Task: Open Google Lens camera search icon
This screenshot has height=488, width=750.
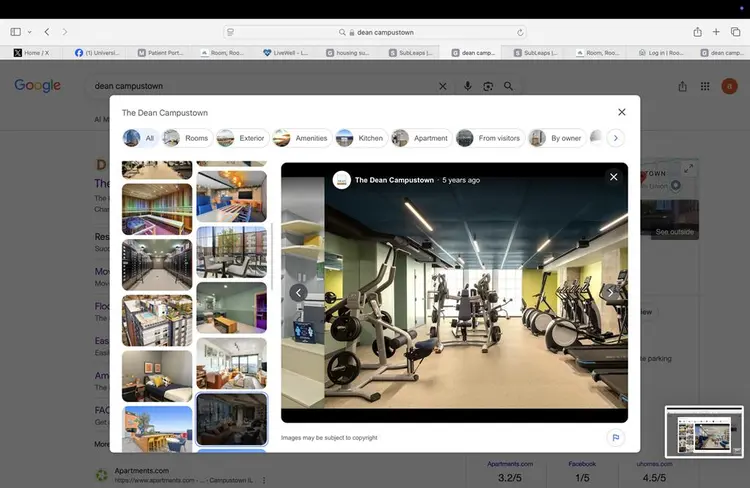Action: (x=488, y=86)
